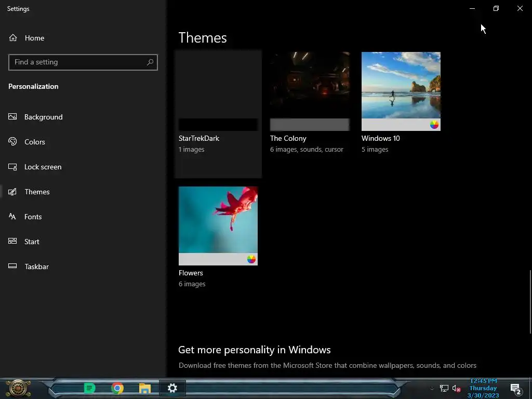The width and height of the screenshot is (532, 399).
Task: Show hidden tray icons chevron
Action: [432, 388]
